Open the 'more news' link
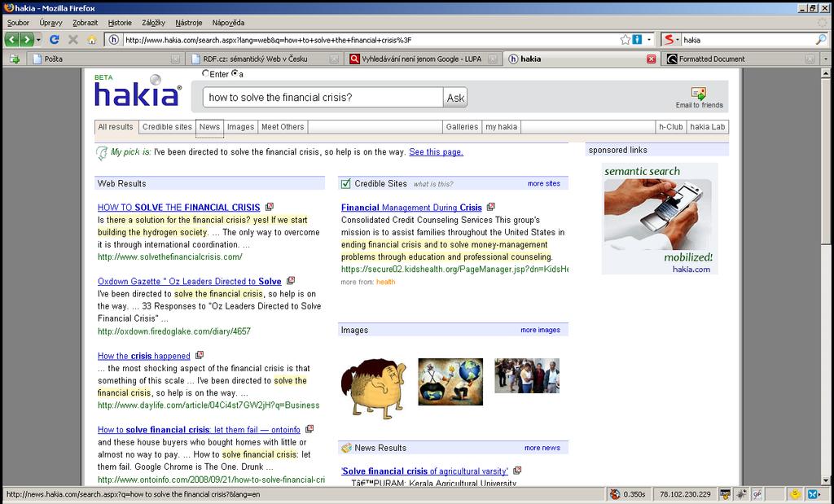 [x=542, y=448]
